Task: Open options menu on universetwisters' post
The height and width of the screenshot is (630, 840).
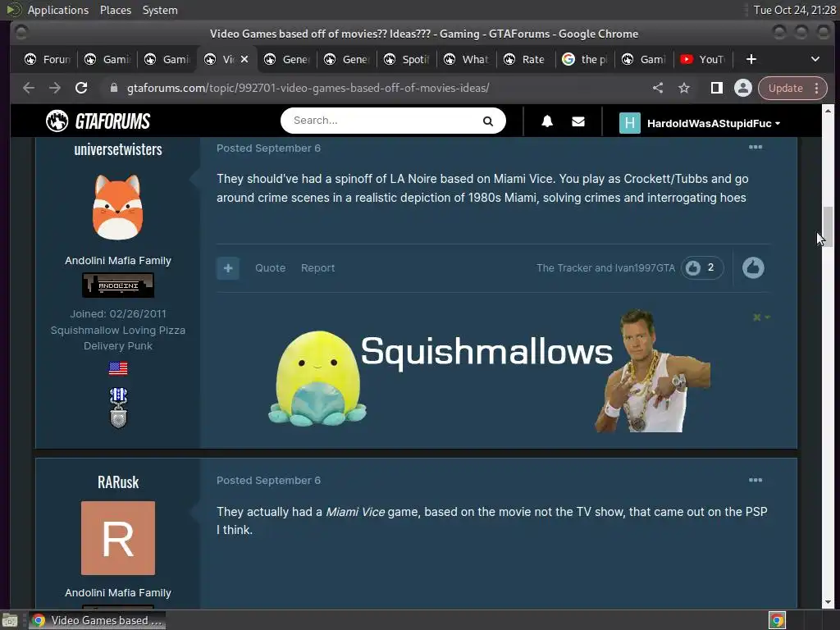Action: tap(756, 148)
